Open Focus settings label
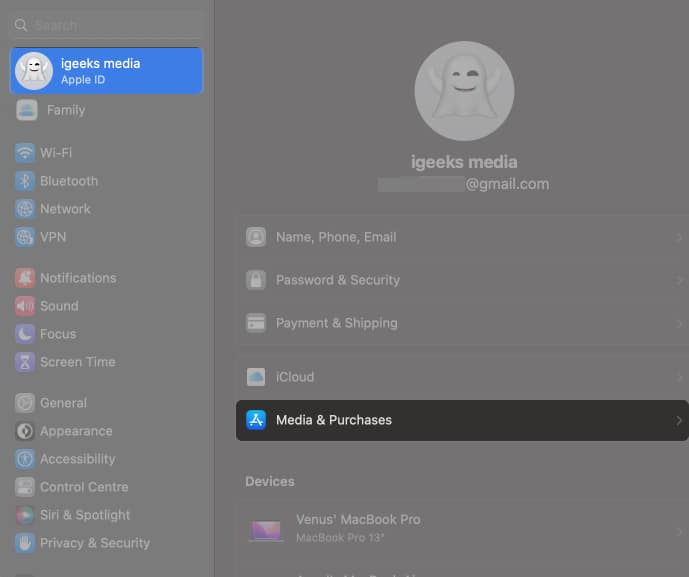This screenshot has height=577, width=689. (x=58, y=334)
